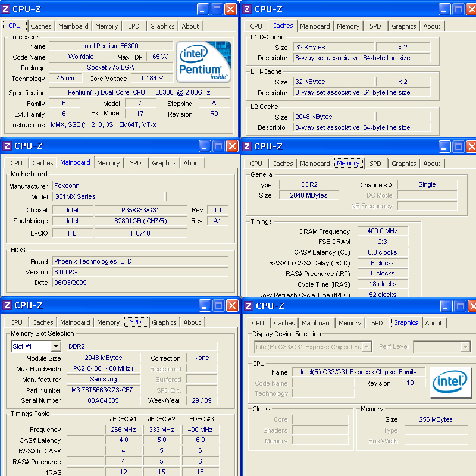Screen dimensions: 476x476
Task: Click the Intel logo in the GPU section
Action: pyautogui.click(x=450, y=382)
